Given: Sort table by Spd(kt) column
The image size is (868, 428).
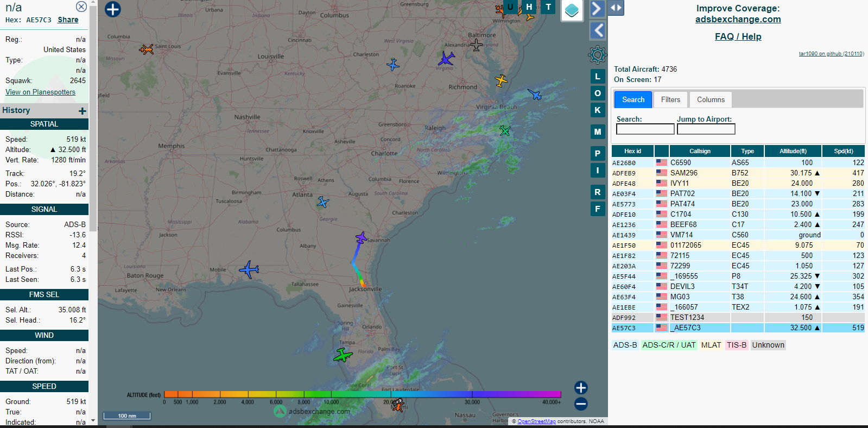Looking at the screenshot, I should click(x=844, y=151).
